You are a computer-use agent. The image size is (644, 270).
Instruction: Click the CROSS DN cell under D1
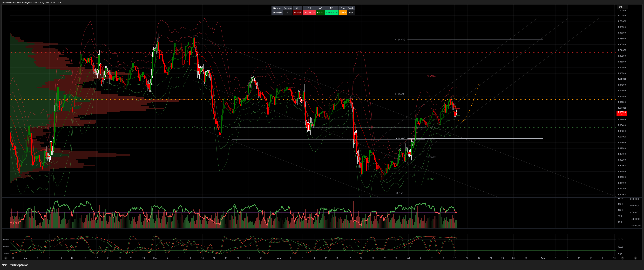(x=309, y=13)
